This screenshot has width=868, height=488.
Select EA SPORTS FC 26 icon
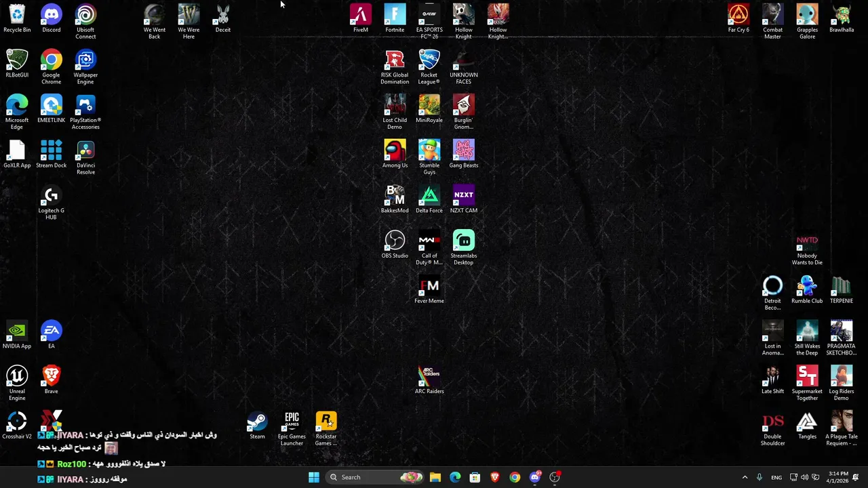(429, 22)
